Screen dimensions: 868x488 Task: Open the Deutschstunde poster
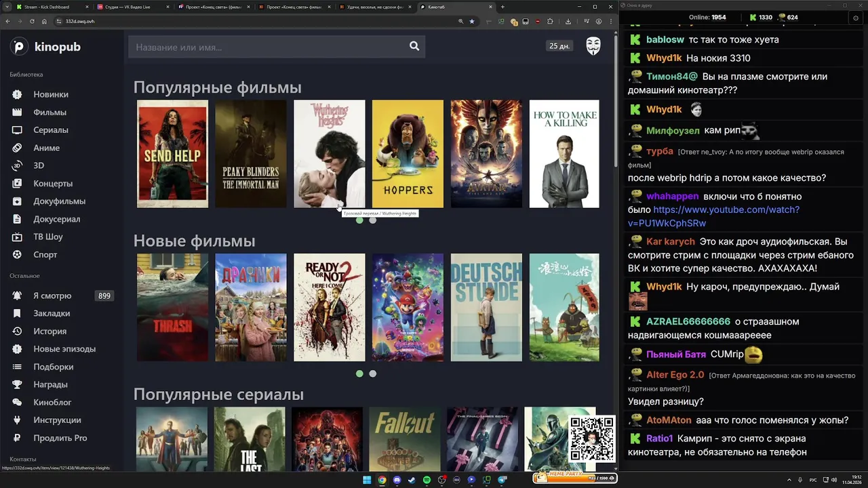(486, 307)
